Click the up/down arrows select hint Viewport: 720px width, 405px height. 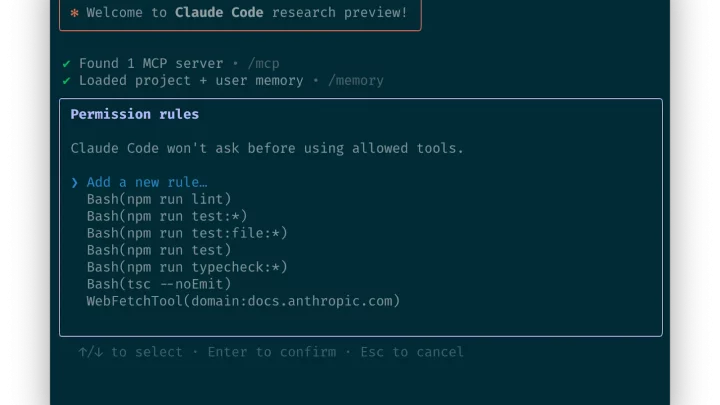pyautogui.click(x=130, y=352)
